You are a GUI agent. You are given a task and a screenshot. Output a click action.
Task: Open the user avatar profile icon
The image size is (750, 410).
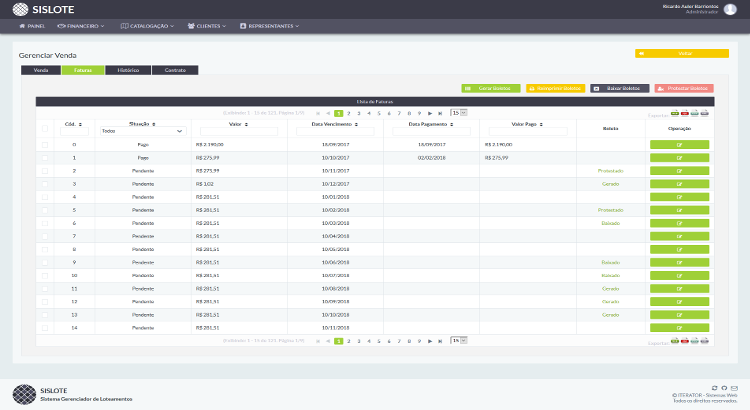click(730, 9)
